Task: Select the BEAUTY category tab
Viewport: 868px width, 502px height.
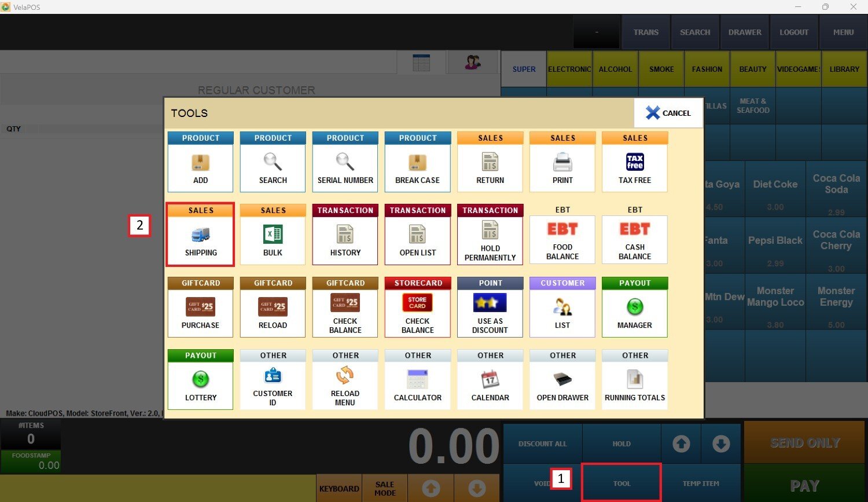Action: 752,69
